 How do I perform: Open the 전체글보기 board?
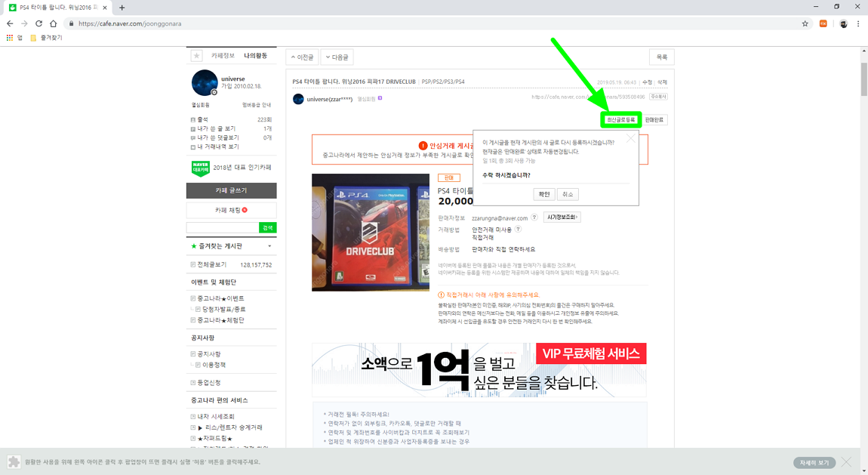(212, 264)
